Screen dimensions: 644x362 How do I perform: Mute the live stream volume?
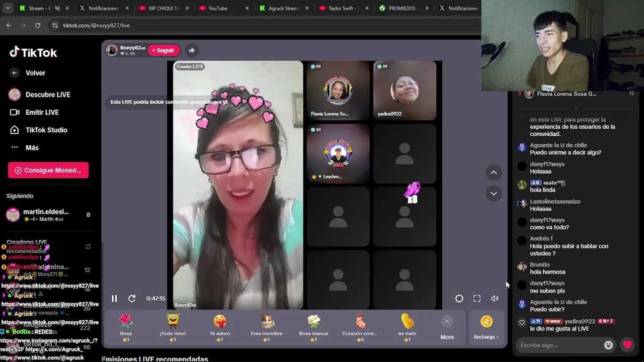point(495,299)
